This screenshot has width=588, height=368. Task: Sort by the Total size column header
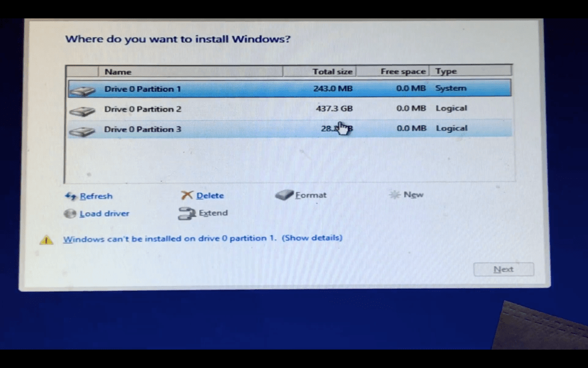(x=332, y=71)
